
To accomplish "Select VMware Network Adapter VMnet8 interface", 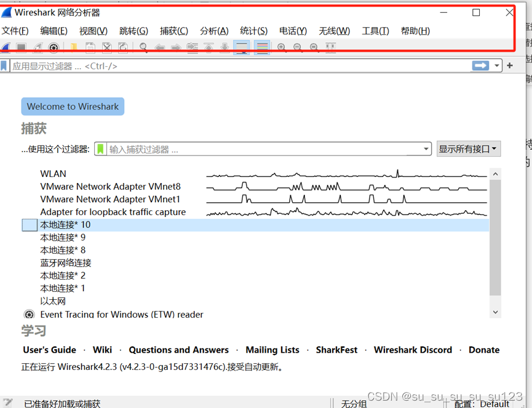I will pos(255,186).
